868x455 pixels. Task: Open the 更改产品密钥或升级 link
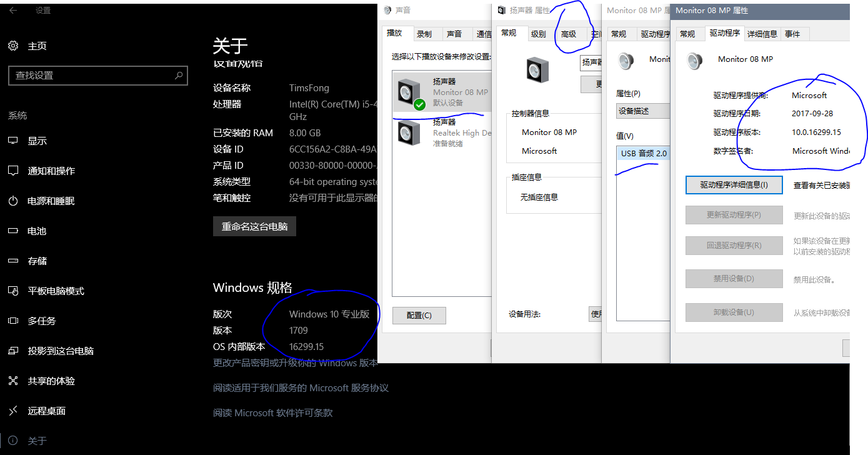[294, 362]
